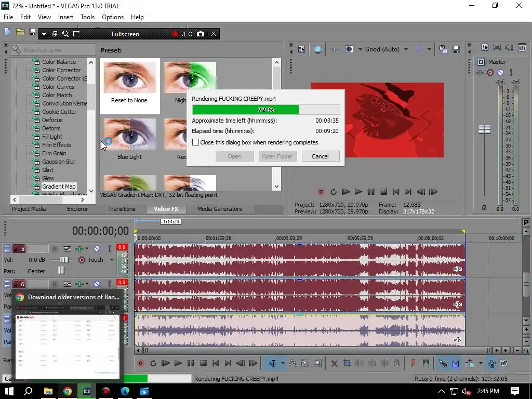The image size is (532, 399).
Task: Adjust the track 5 volume slider
Action: (x=63, y=260)
